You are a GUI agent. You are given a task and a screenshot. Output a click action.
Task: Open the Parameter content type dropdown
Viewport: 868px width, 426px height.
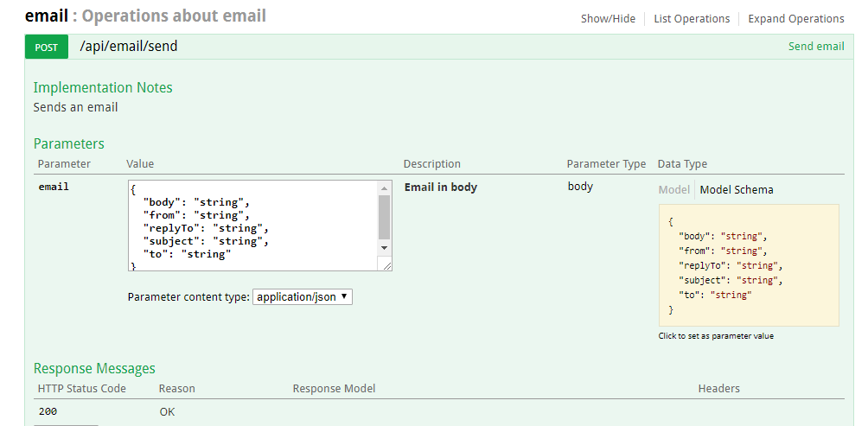pos(303,296)
